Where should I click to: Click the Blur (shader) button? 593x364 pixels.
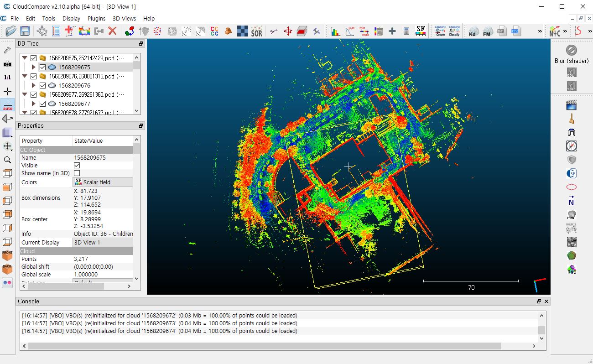tap(571, 50)
